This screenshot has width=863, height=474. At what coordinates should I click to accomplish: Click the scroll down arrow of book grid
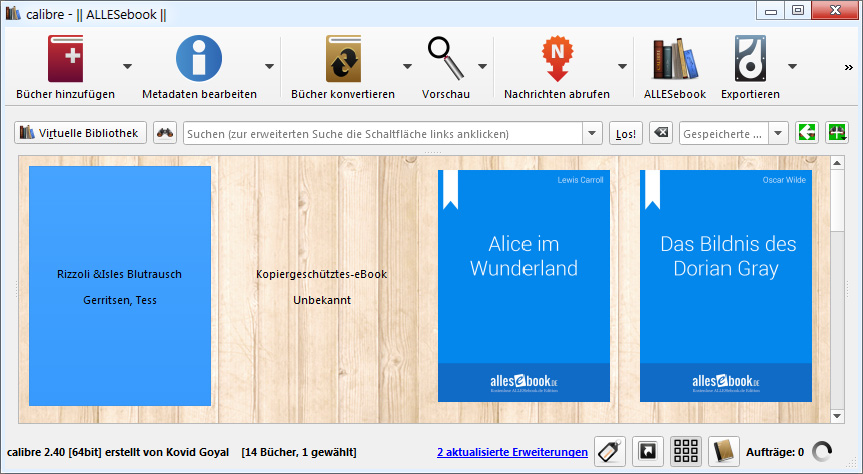837,416
